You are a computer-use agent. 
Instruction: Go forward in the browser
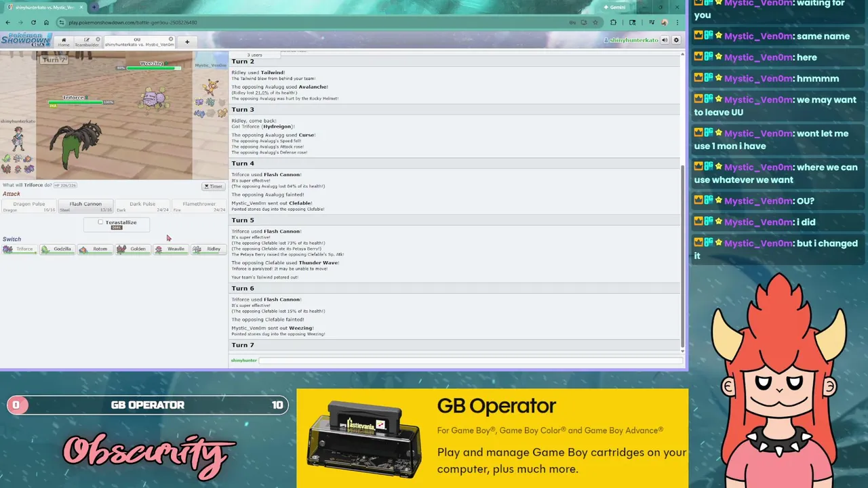pos(20,22)
